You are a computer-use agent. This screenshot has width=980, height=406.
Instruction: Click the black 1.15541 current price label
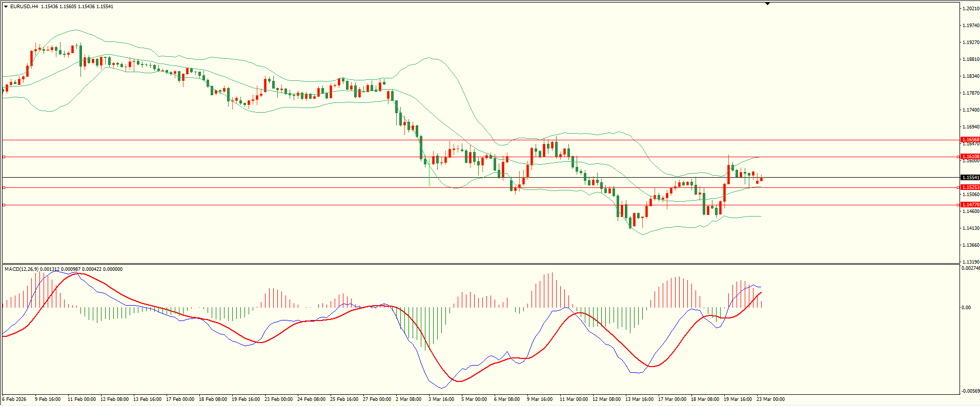click(970, 178)
